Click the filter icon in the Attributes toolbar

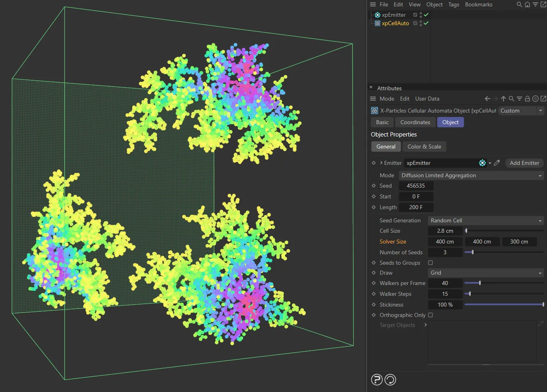tap(519, 99)
